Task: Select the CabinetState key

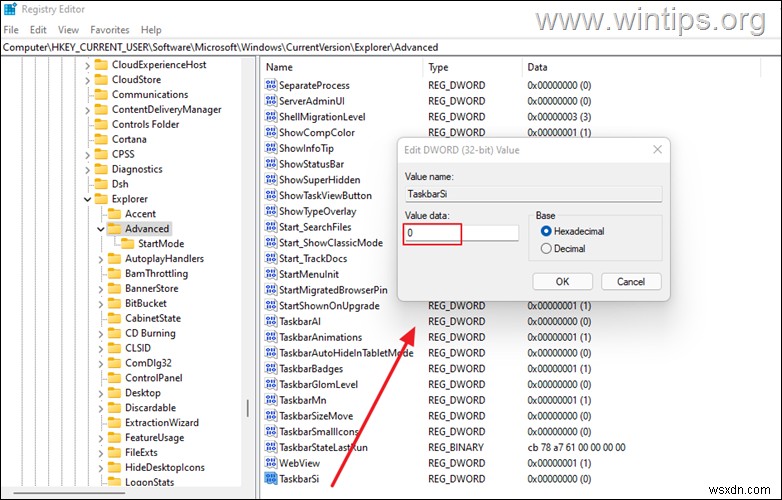Action: pos(153,318)
